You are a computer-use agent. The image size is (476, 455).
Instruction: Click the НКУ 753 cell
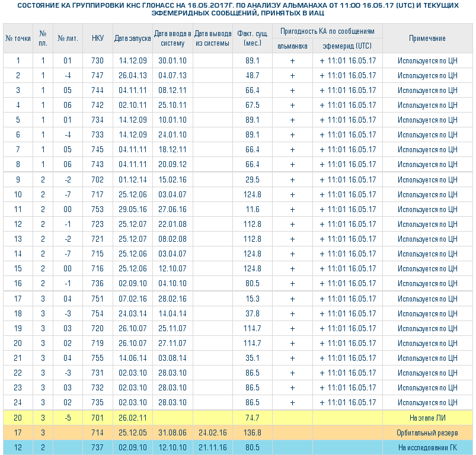(97, 209)
